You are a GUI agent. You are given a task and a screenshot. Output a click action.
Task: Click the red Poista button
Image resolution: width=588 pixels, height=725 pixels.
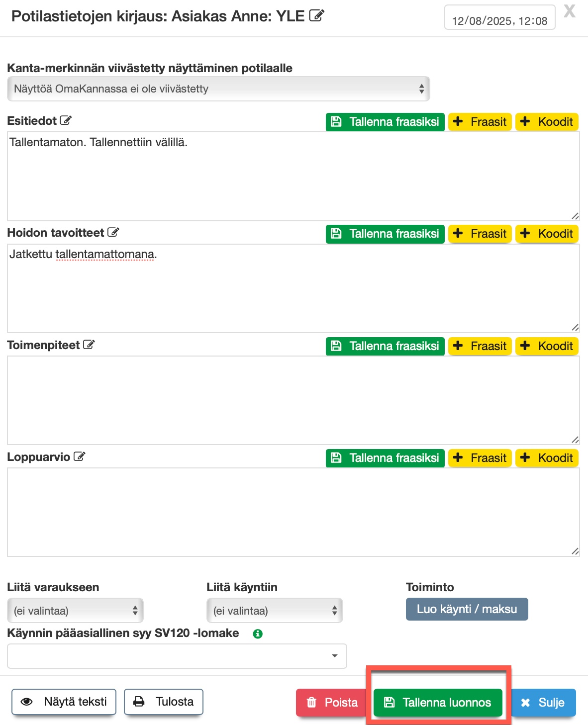[x=332, y=702]
